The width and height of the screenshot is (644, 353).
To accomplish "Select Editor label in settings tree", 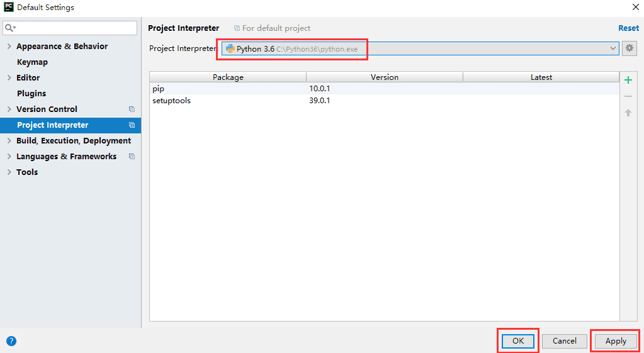I will [28, 77].
